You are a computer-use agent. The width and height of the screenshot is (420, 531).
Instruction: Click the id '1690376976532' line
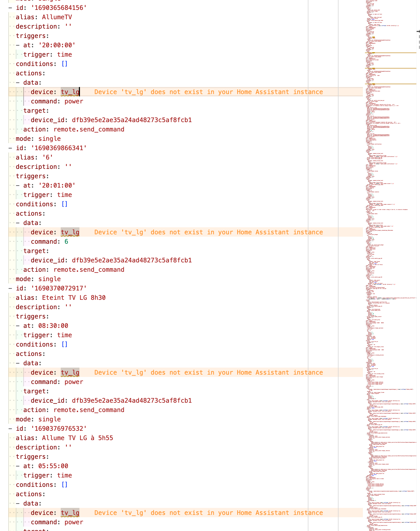click(x=48, y=429)
